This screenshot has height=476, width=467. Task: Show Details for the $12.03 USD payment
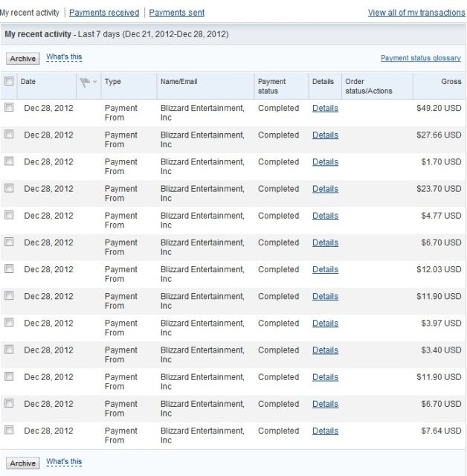pos(325,269)
